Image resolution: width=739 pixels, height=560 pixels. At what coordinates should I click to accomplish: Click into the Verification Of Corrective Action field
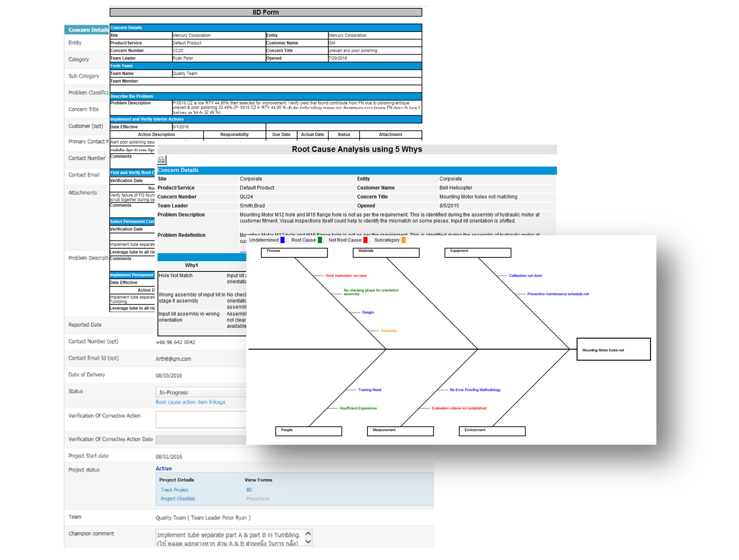[x=201, y=420]
